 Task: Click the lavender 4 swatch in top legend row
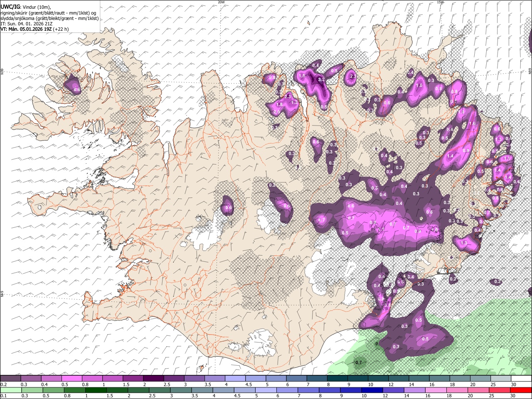[x=235, y=379]
